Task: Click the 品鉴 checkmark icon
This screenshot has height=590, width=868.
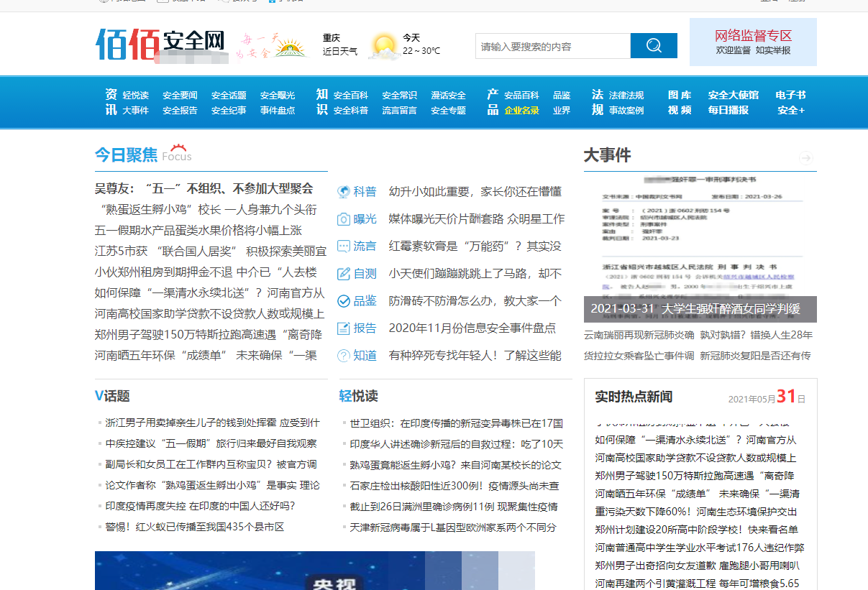Action: pyautogui.click(x=344, y=301)
